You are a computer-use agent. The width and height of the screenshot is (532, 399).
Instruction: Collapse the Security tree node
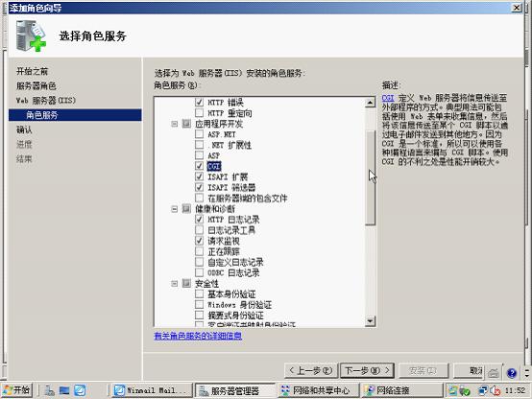tap(174, 283)
